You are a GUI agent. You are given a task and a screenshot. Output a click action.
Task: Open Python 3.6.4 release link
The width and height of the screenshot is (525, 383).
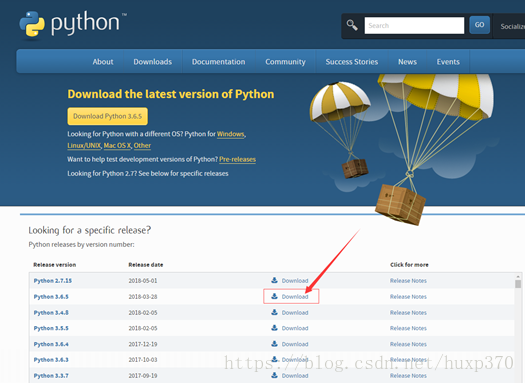point(51,344)
